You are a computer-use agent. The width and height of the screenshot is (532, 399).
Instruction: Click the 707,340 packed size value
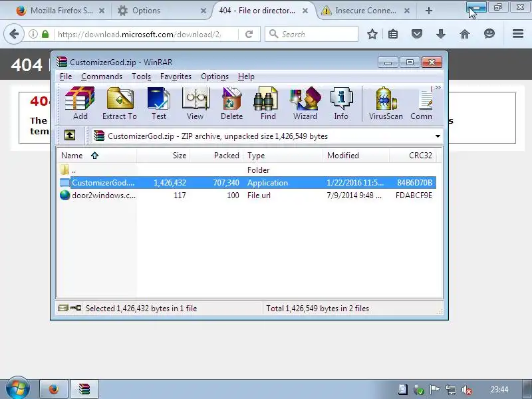[x=226, y=182]
